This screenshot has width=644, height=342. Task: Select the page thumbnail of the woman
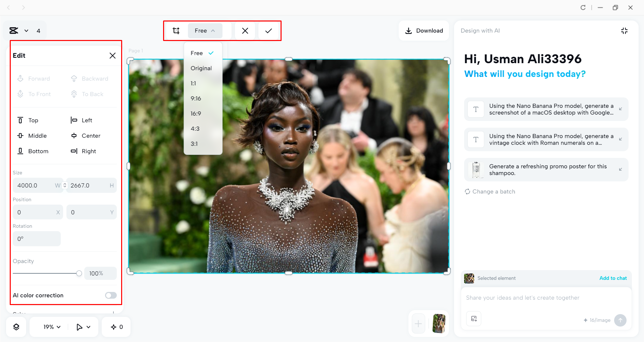pos(439,324)
